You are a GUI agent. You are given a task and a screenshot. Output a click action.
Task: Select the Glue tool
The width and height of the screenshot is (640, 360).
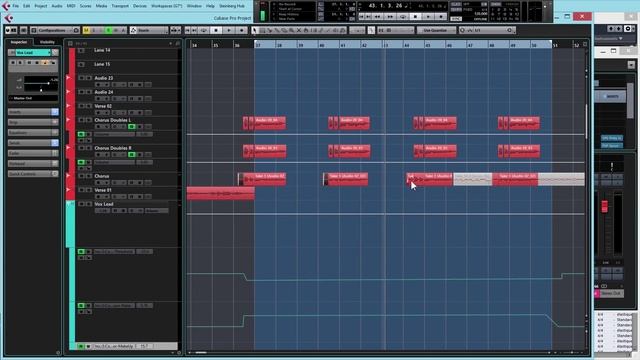277,30
